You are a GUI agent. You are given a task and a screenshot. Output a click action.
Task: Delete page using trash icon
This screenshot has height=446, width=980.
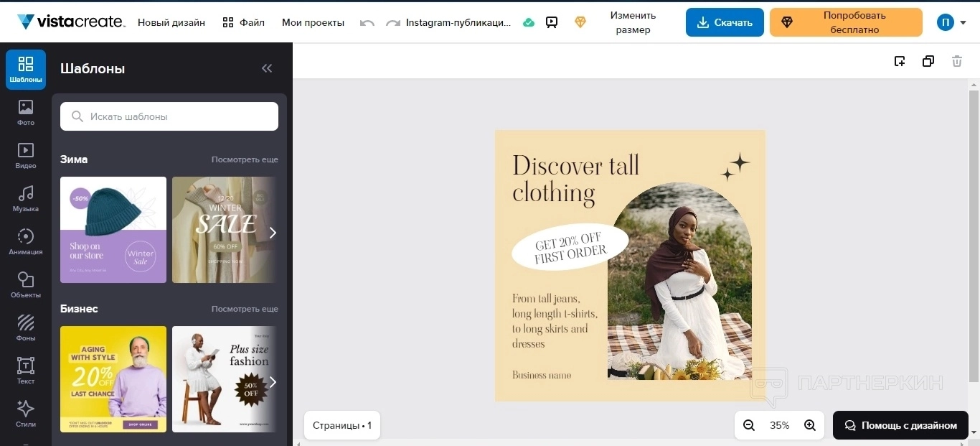point(956,61)
